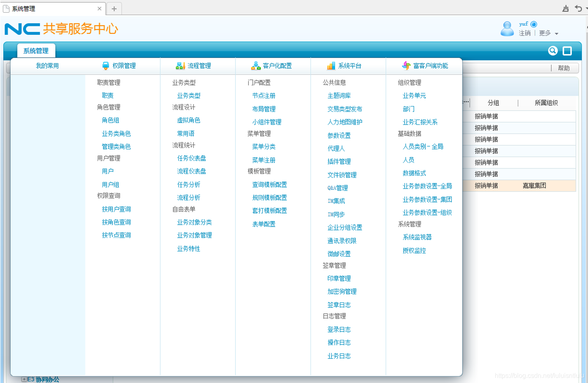Viewport: 588px width, 383px height.
Task: Click the pin icon at top right
Action: [566, 9]
